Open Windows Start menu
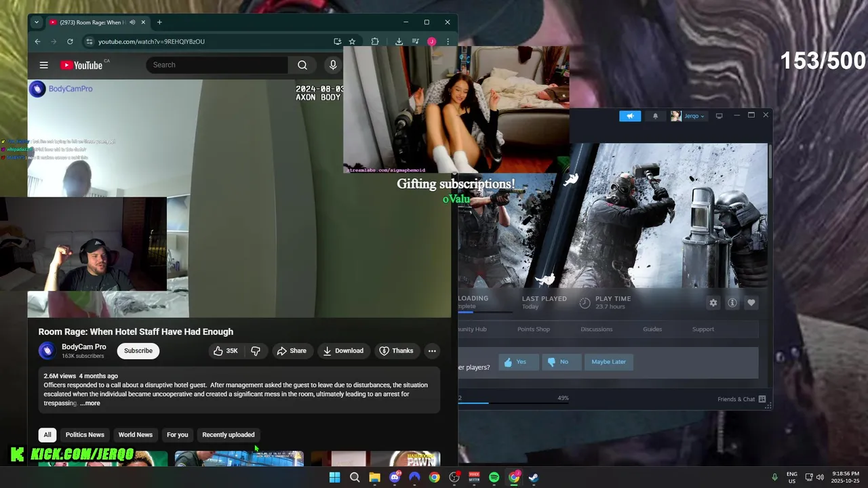This screenshot has width=868, height=488. tap(334, 477)
